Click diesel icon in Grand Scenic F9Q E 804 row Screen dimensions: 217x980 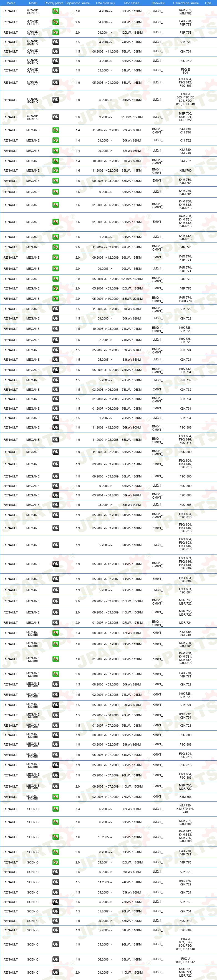(56, 70)
